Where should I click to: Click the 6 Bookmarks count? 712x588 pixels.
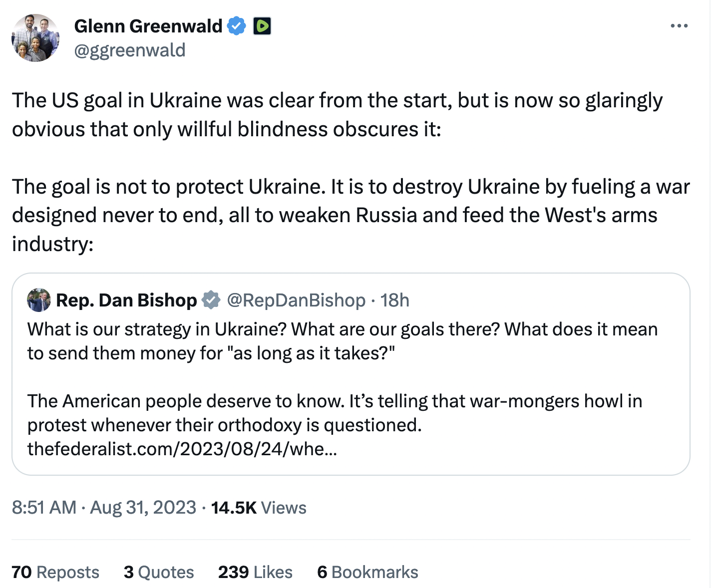coord(367,572)
